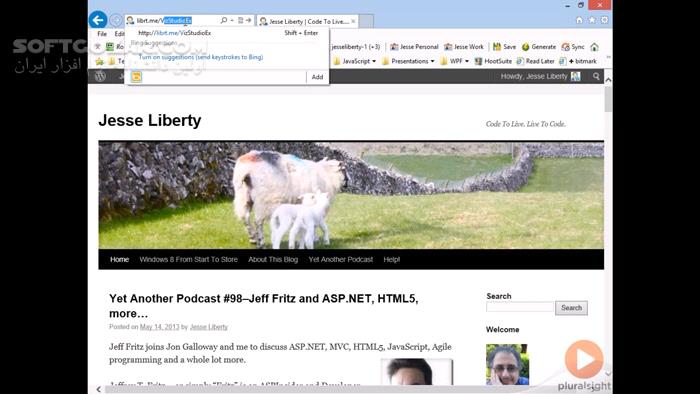
Task: Click the add-to-favorites star on favorites bar
Action: click(x=100, y=61)
